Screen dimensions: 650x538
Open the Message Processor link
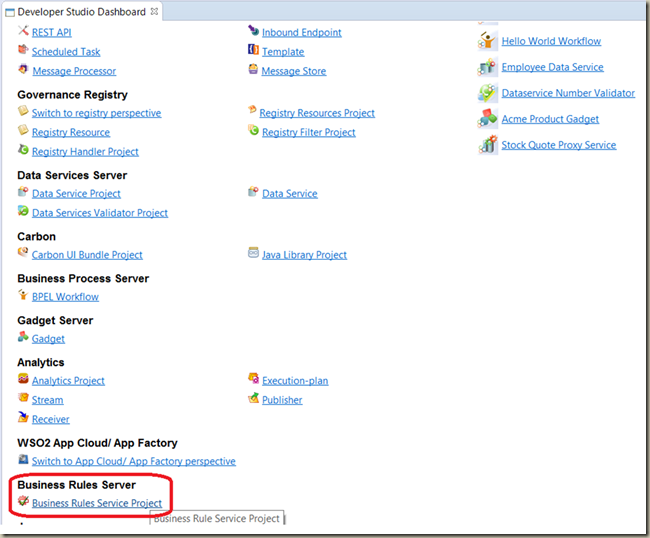pyautogui.click(x=74, y=71)
